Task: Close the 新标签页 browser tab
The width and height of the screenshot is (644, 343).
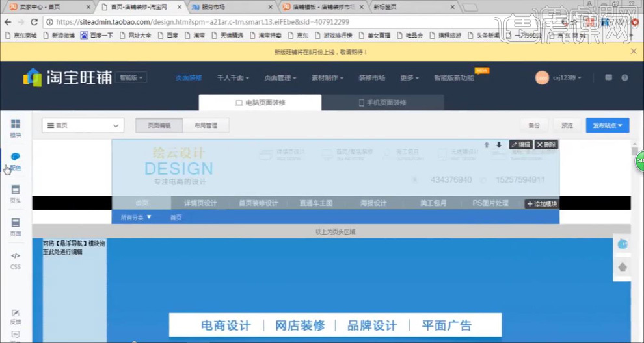Action: click(x=452, y=7)
